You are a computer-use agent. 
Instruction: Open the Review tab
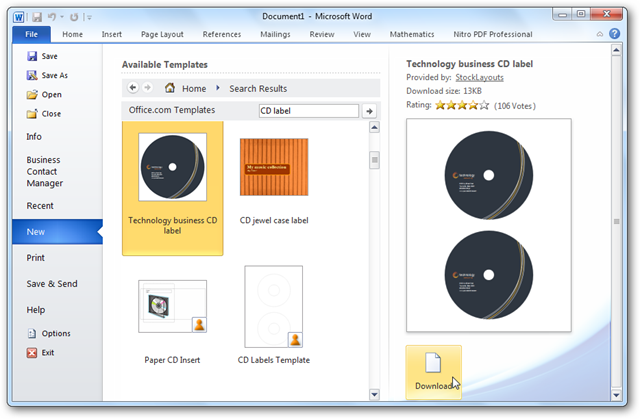tap(322, 34)
